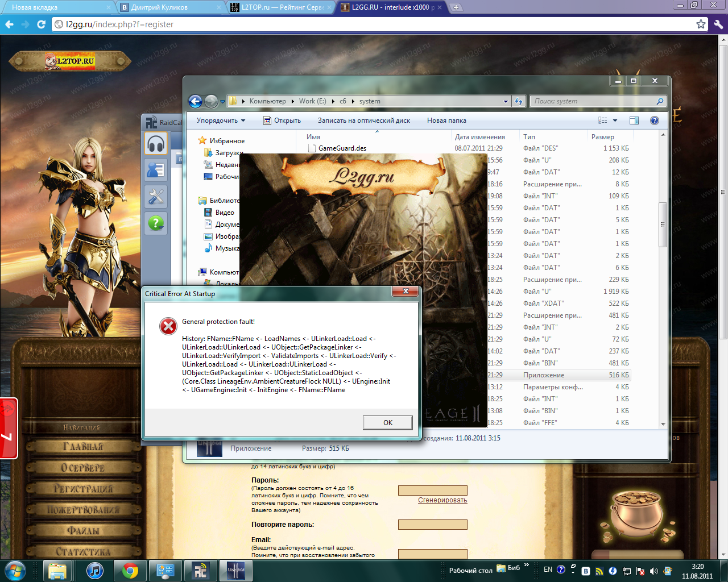The width and height of the screenshot is (728, 582).
Task: Click the search magnifier in Explorer
Action: coord(660,101)
